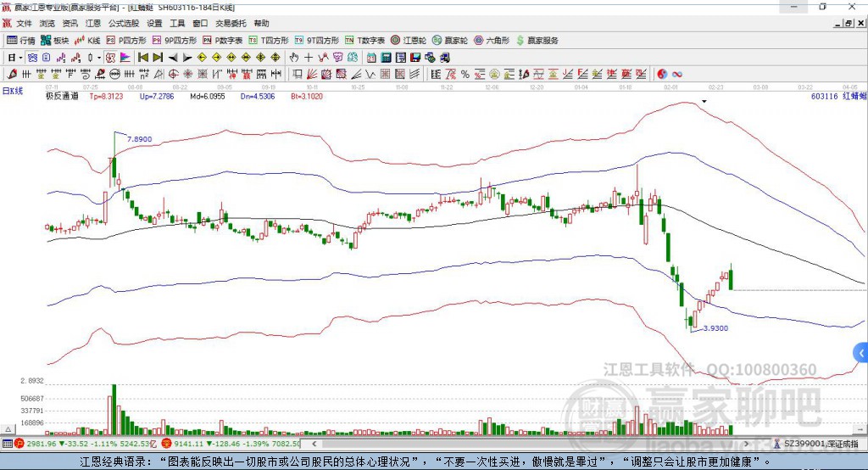The width and height of the screenshot is (868, 470).
Task: Click the 日K线 period label
Action: (x=13, y=91)
